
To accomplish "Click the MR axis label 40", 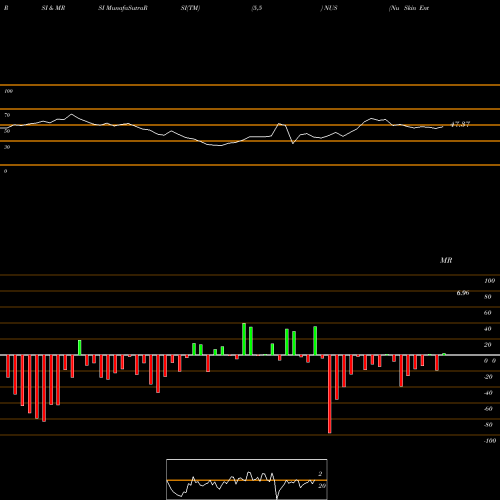I will coord(488,329).
